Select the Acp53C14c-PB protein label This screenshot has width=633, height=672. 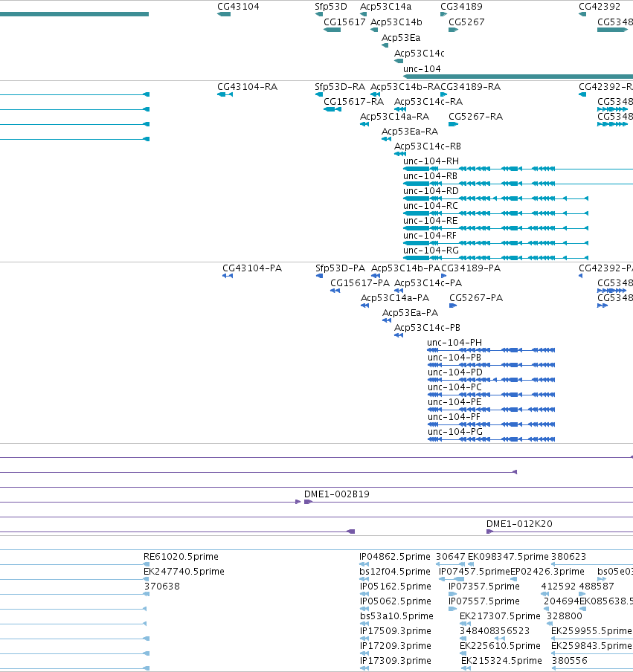click(427, 327)
